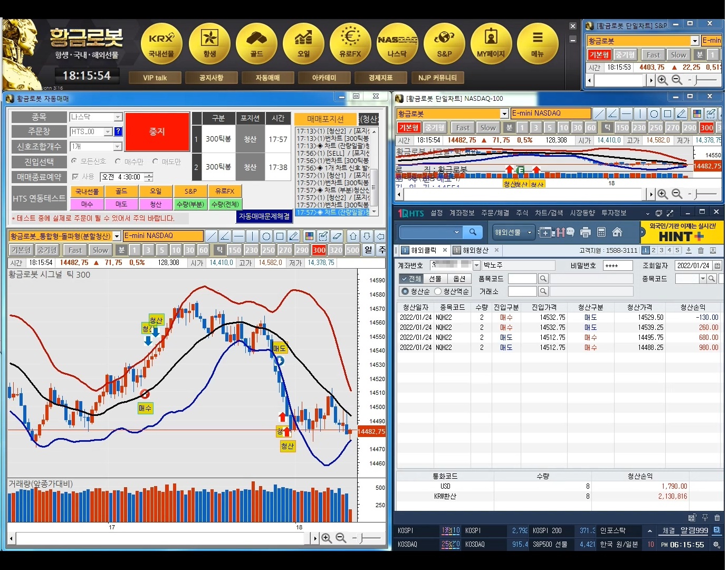
Task: Open calculator icon in 1Q HTS toolbar
Action: [601, 232]
